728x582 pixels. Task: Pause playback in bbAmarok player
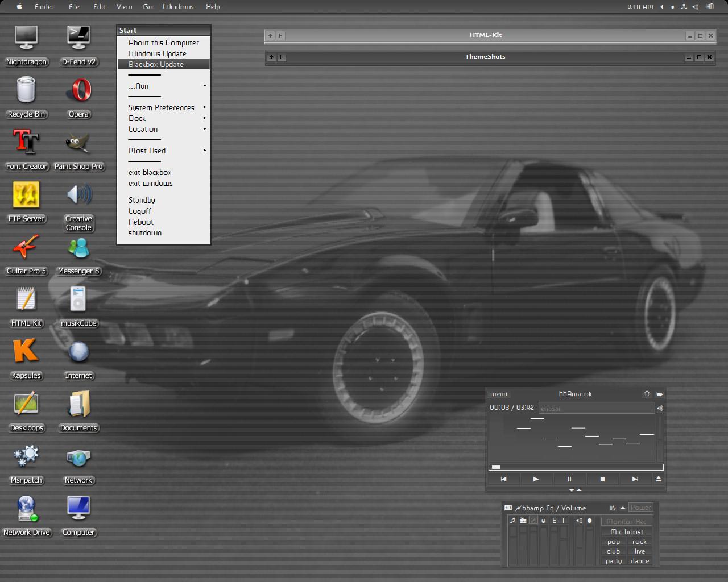click(569, 479)
